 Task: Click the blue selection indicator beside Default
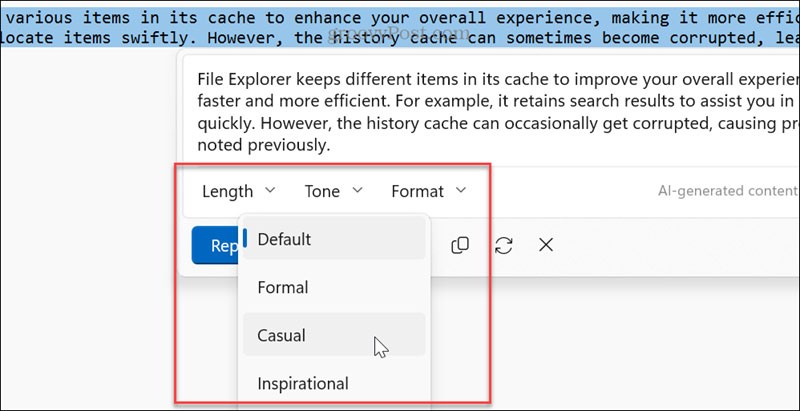tap(246, 240)
